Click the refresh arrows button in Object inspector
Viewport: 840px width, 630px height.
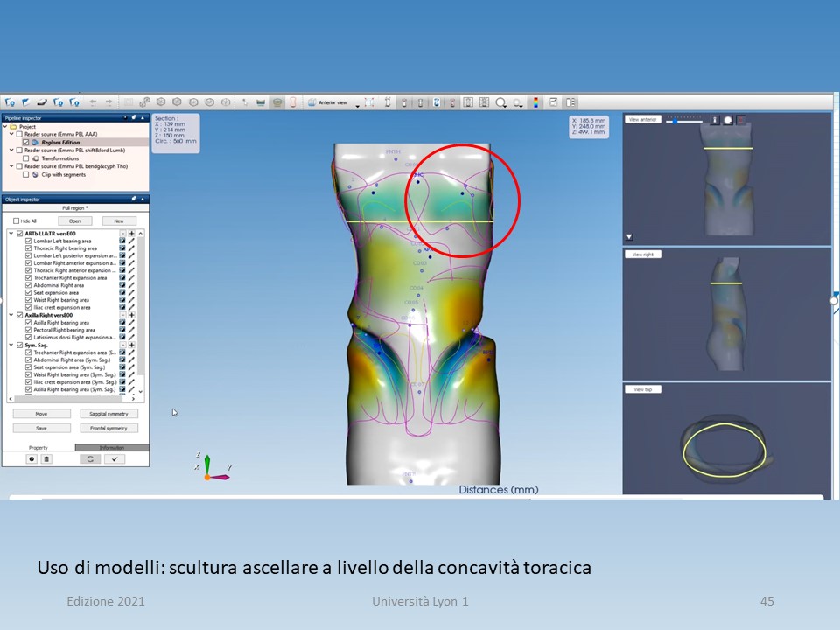tap(90, 459)
